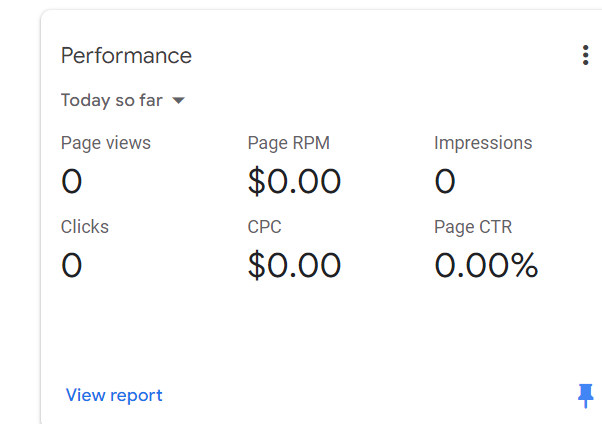
Task: Select the Page RPM metric label
Action: 288,143
